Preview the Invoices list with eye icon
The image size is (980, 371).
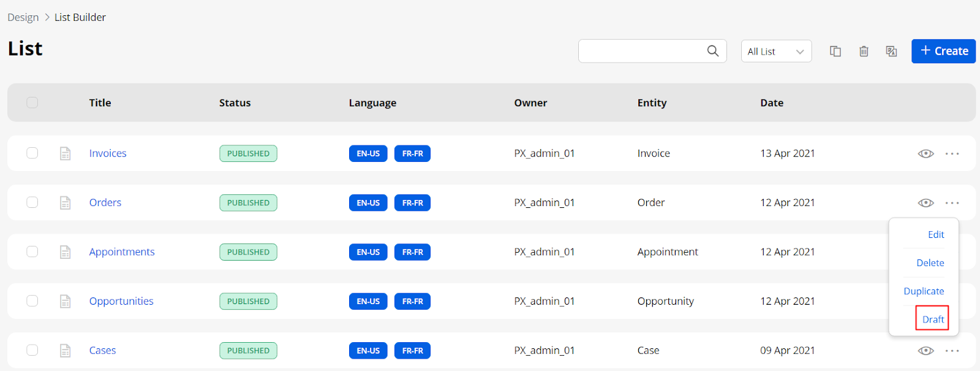[925, 153]
